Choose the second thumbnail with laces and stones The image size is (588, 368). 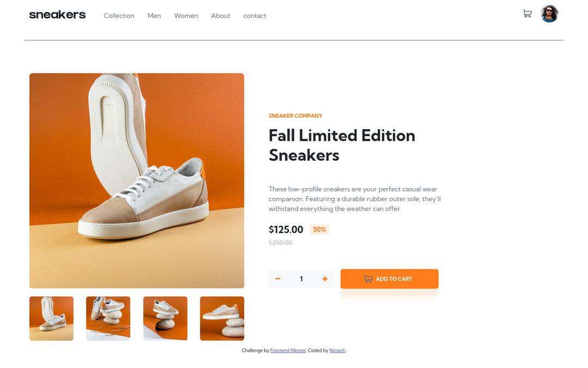click(x=108, y=318)
